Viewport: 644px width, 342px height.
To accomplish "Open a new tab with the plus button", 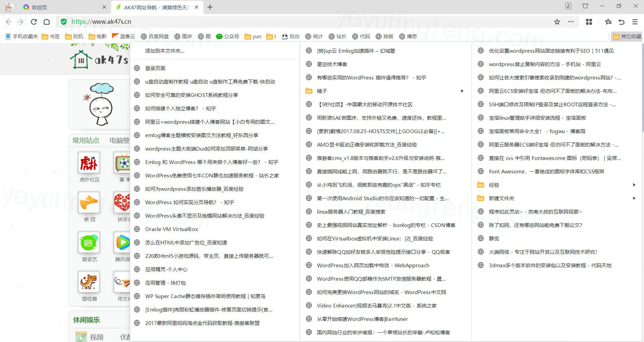I will (x=210, y=7).
